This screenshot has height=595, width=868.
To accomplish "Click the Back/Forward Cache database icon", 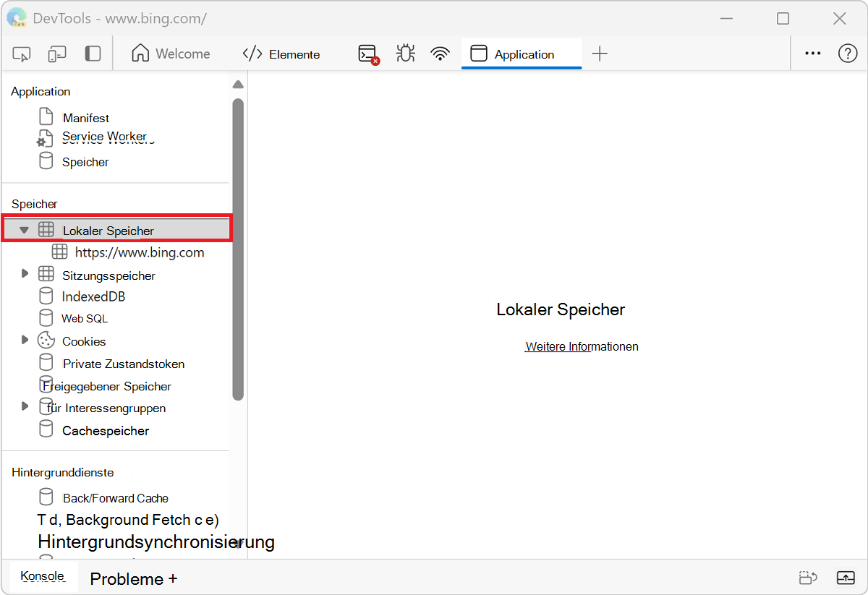I will coord(46,497).
